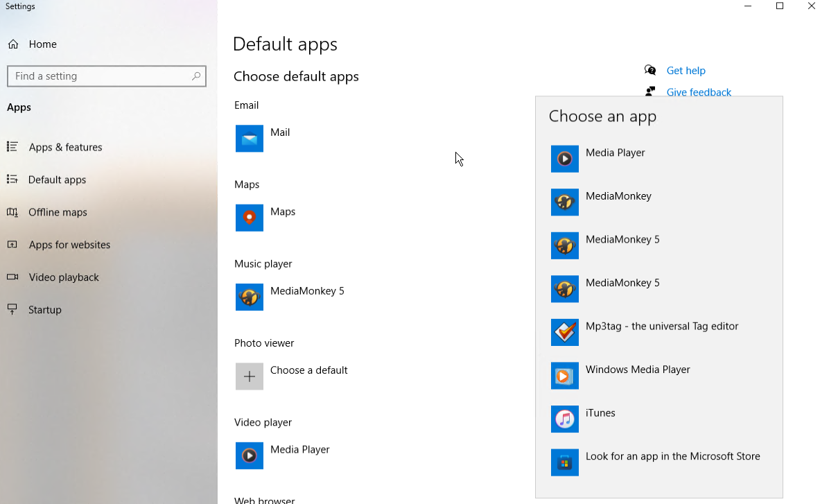Choose the Windows Media Player icon

pyautogui.click(x=564, y=376)
